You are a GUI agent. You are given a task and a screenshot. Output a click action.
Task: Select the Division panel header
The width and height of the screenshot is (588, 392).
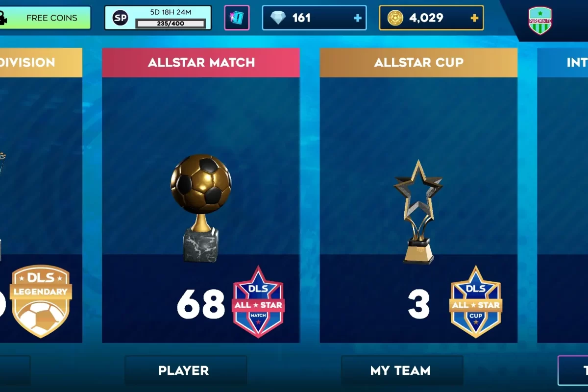(41, 63)
